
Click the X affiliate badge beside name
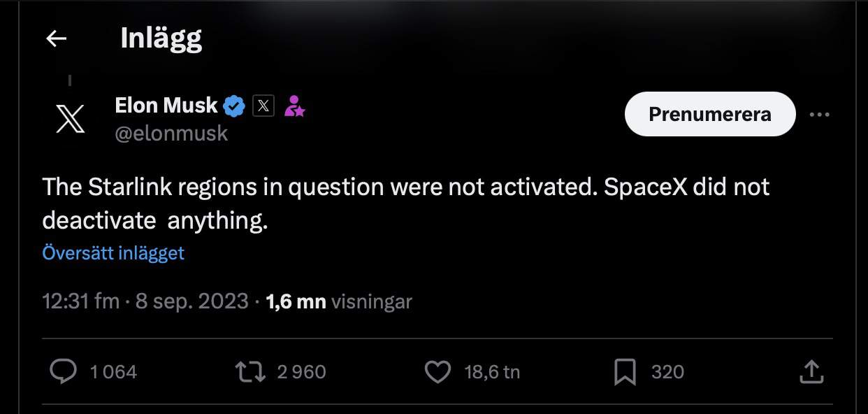pyautogui.click(x=263, y=106)
